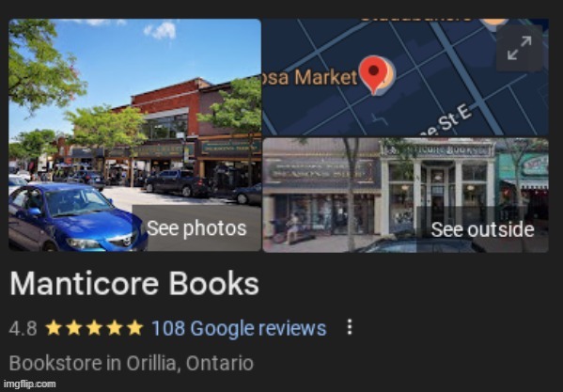Click the dark map preview area
Image resolution: width=563 pixels, height=392 pixels.
pos(405,77)
